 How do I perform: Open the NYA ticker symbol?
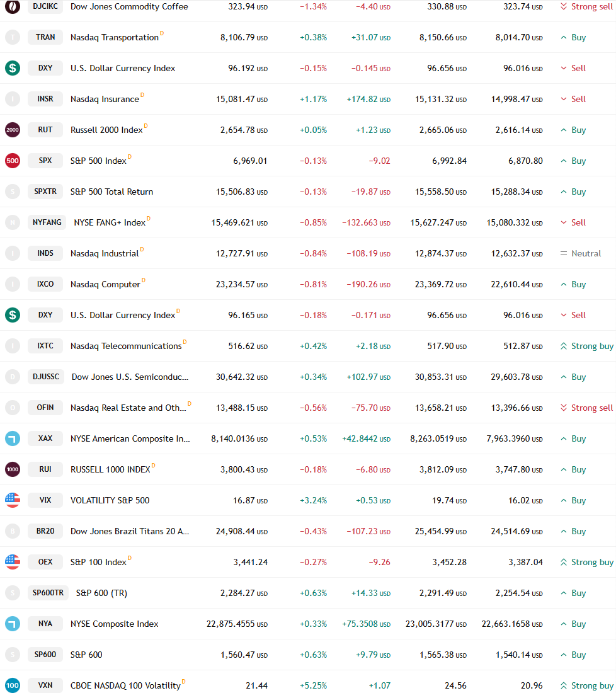(x=45, y=624)
